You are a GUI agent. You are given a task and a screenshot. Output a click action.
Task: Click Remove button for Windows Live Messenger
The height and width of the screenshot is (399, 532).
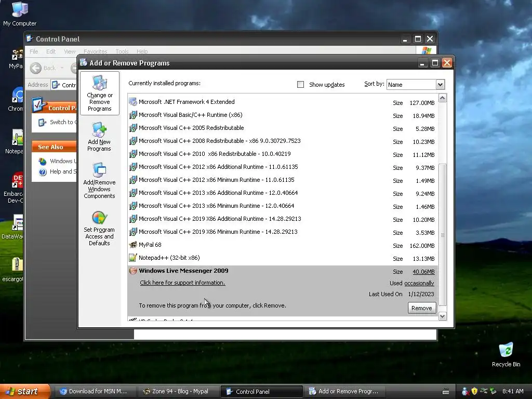pyautogui.click(x=422, y=308)
